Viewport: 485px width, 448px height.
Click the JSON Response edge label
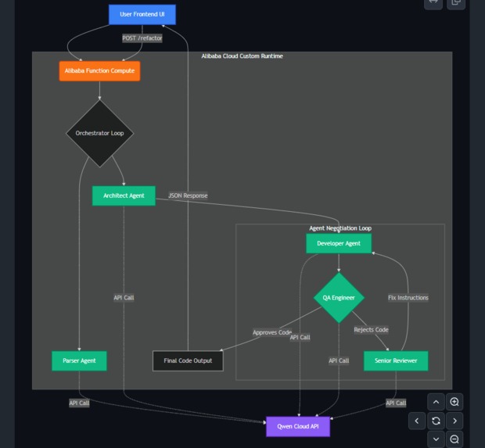pyautogui.click(x=188, y=195)
